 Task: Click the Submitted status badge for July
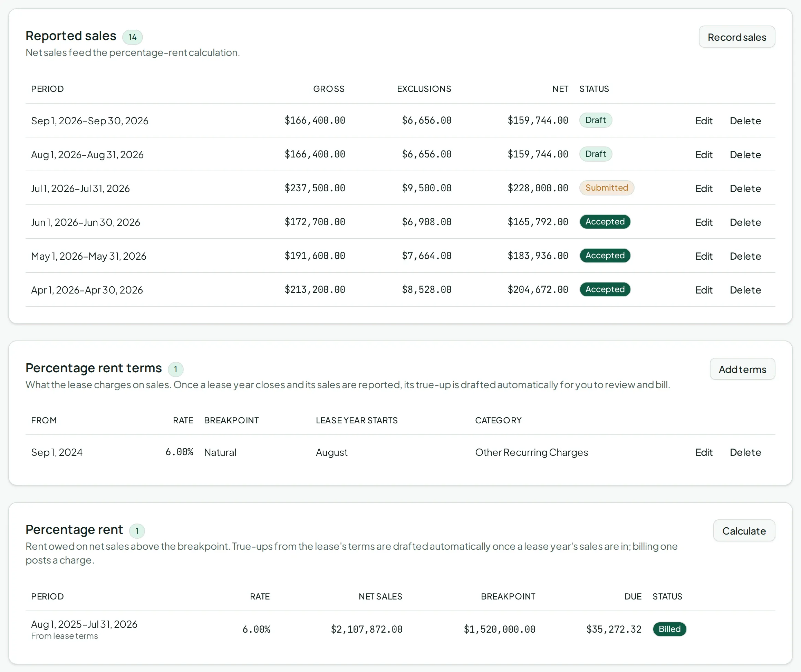(x=607, y=188)
